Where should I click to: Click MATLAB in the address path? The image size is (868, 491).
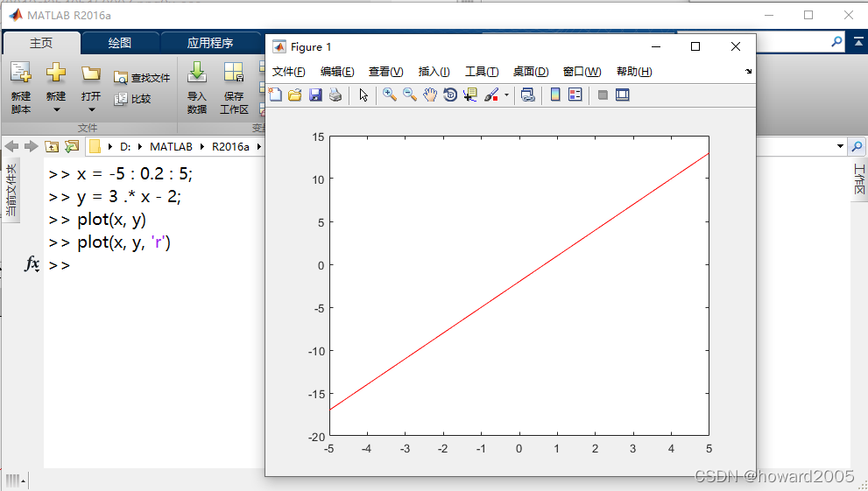(x=171, y=146)
